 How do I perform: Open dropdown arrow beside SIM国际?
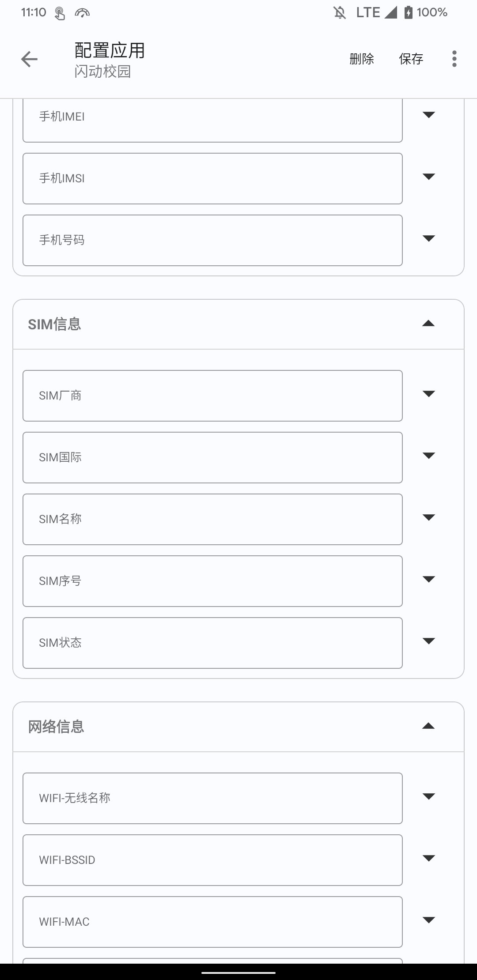click(429, 456)
